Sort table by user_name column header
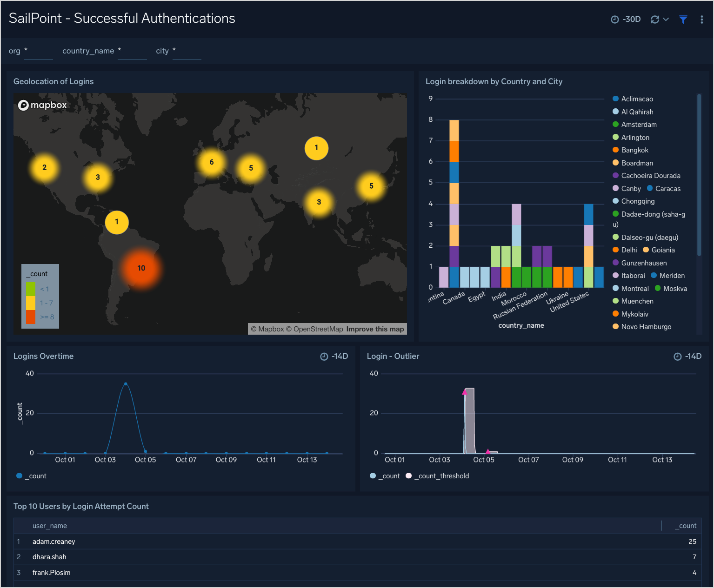 tap(50, 526)
